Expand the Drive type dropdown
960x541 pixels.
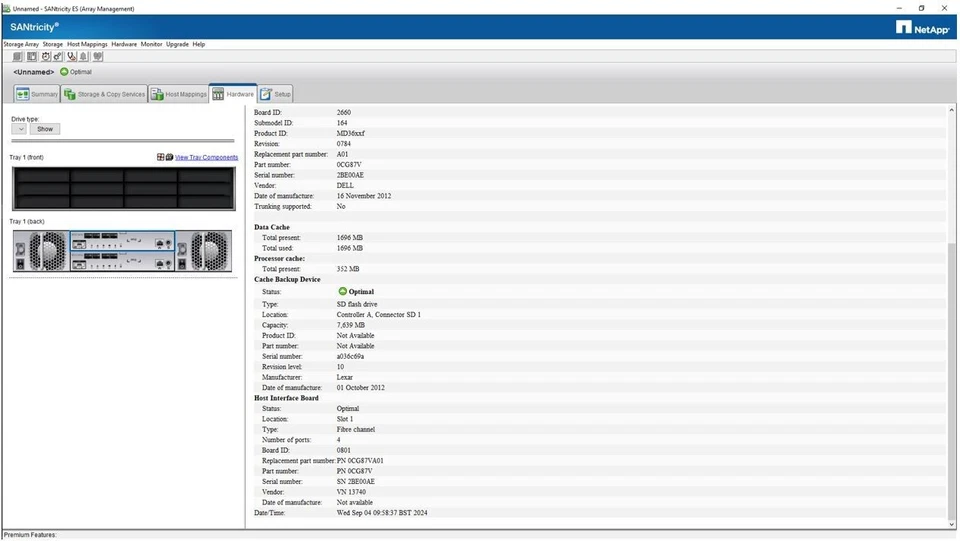pyautogui.click(x=19, y=129)
